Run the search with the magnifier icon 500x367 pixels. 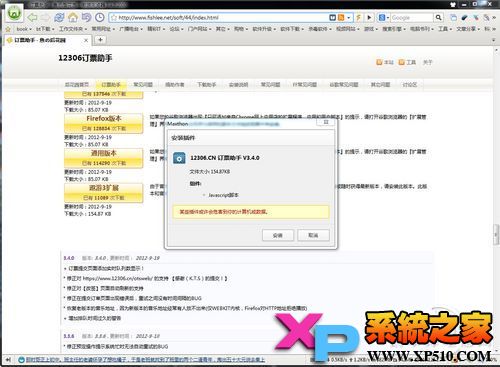coord(438,18)
